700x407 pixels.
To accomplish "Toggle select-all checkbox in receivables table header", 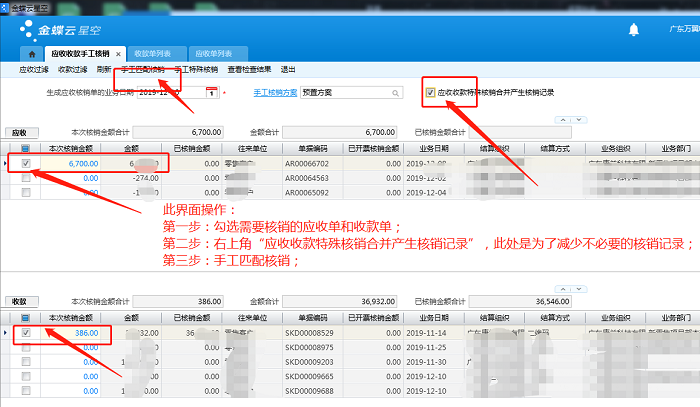I will pos(26,150).
